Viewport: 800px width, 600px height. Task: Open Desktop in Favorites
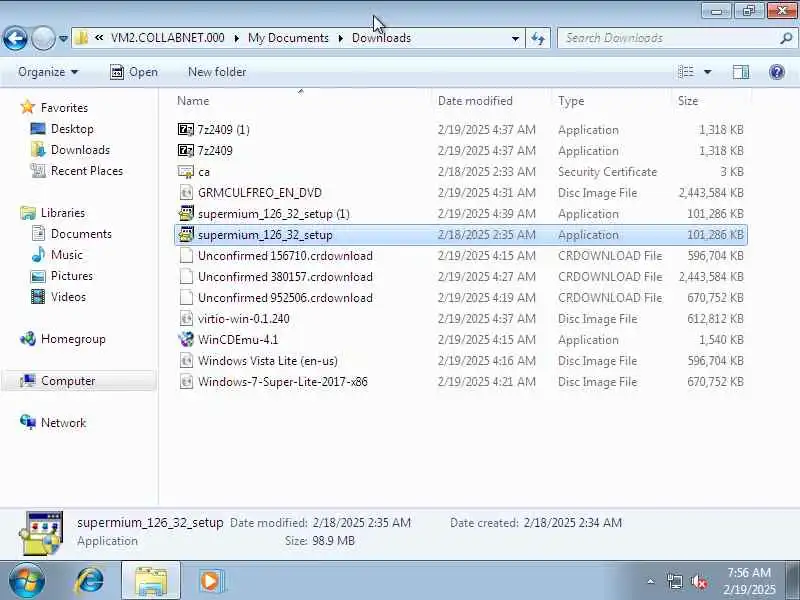point(72,129)
